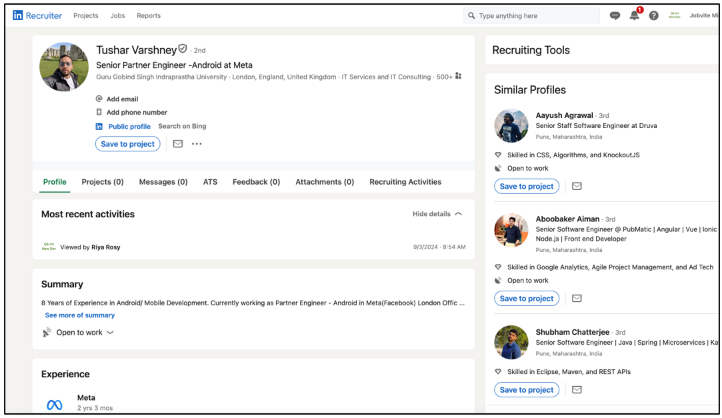Viewport: 722px width, 418px height.
Task: Click Shubham Chatterjee's skills diamond icon
Action: click(498, 372)
